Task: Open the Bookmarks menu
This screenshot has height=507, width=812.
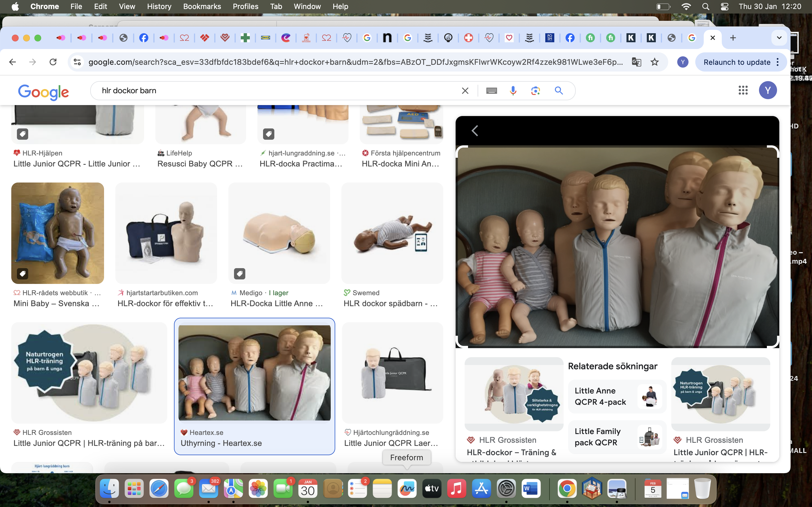Action: pos(202,6)
